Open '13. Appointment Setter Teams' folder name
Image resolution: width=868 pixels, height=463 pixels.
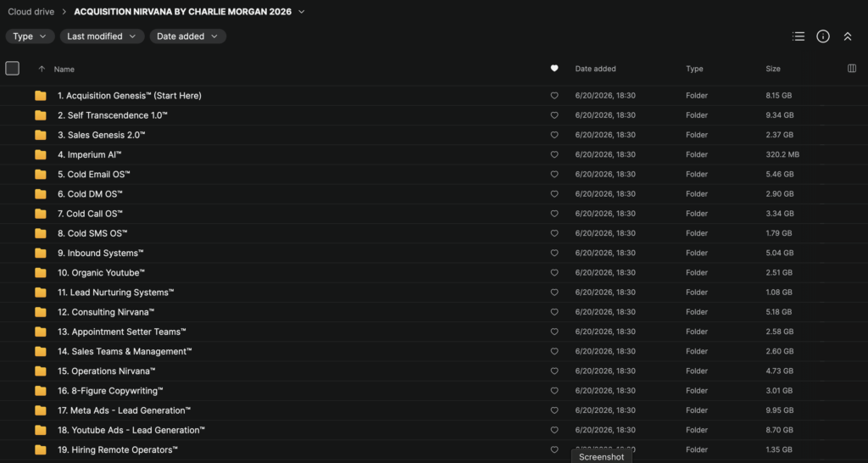[x=122, y=332]
